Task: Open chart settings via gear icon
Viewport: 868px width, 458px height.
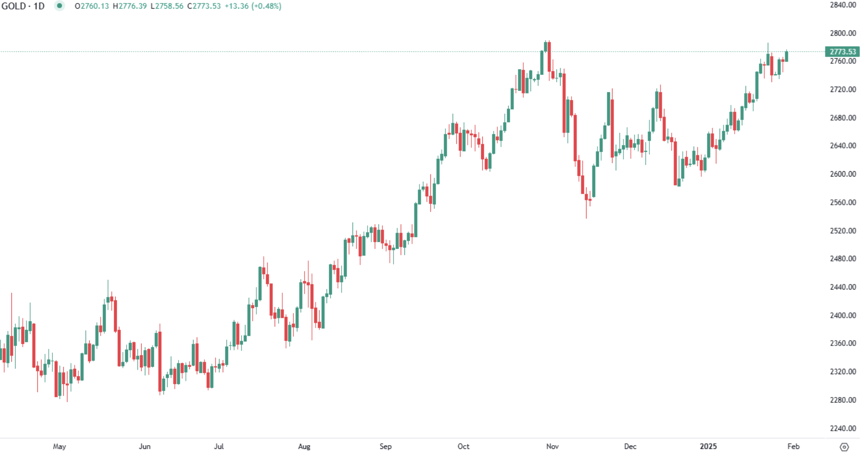Action: coord(844,447)
